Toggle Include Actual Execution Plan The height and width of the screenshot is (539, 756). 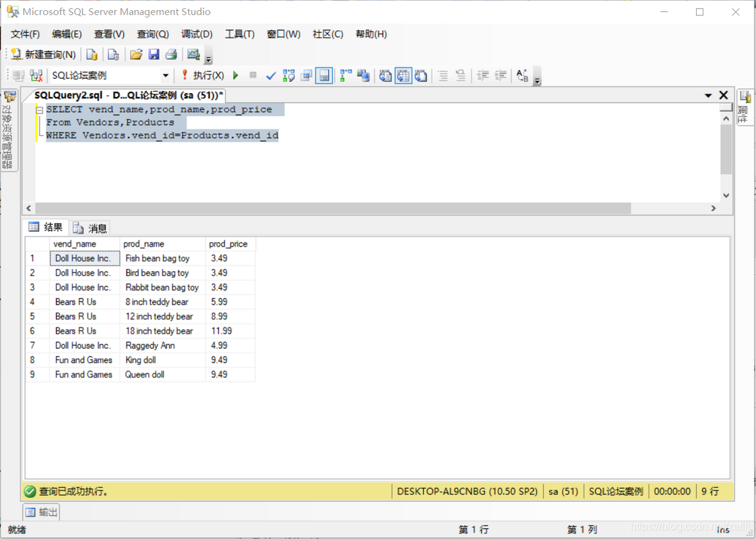(346, 75)
